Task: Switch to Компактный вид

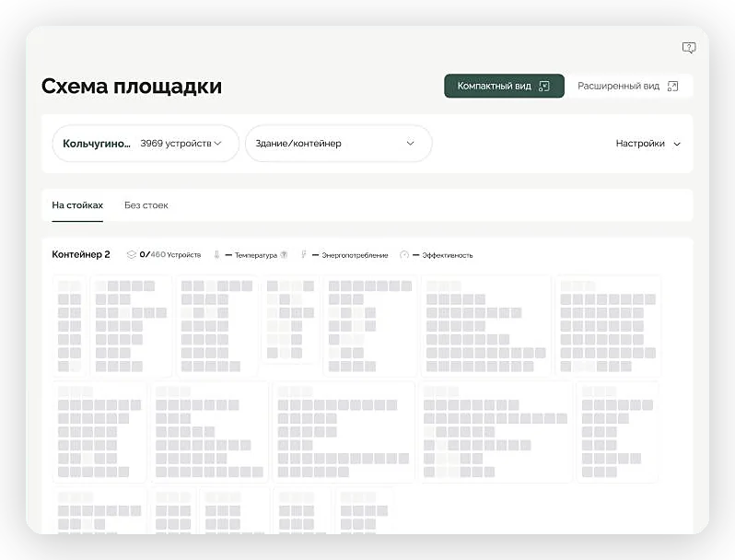Action: pyautogui.click(x=504, y=86)
